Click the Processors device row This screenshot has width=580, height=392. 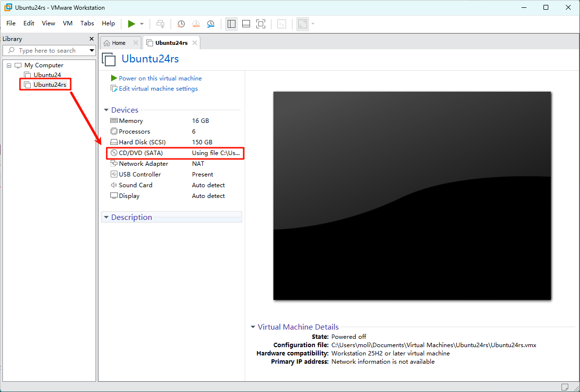175,132
